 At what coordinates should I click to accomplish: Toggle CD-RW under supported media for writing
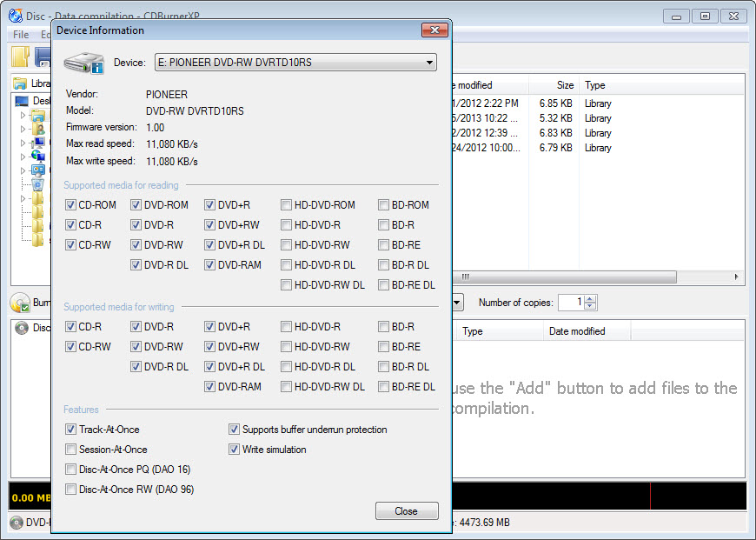point(71,346)
